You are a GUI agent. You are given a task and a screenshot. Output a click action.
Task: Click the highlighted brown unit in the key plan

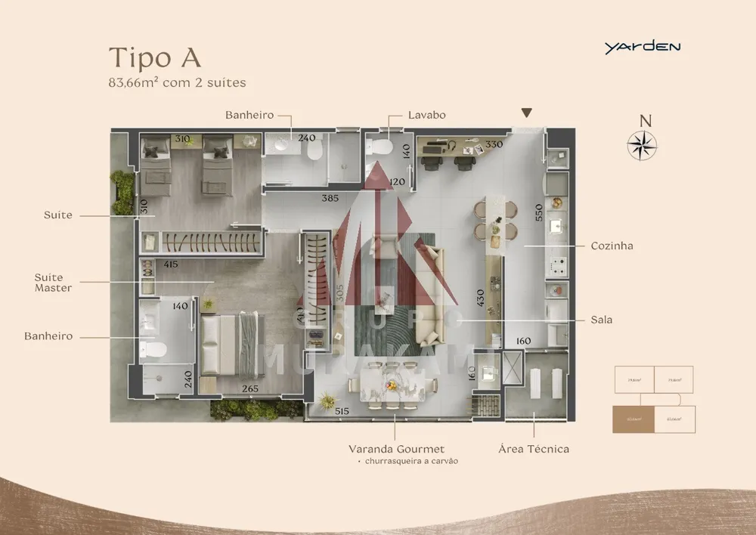[634, 419]
